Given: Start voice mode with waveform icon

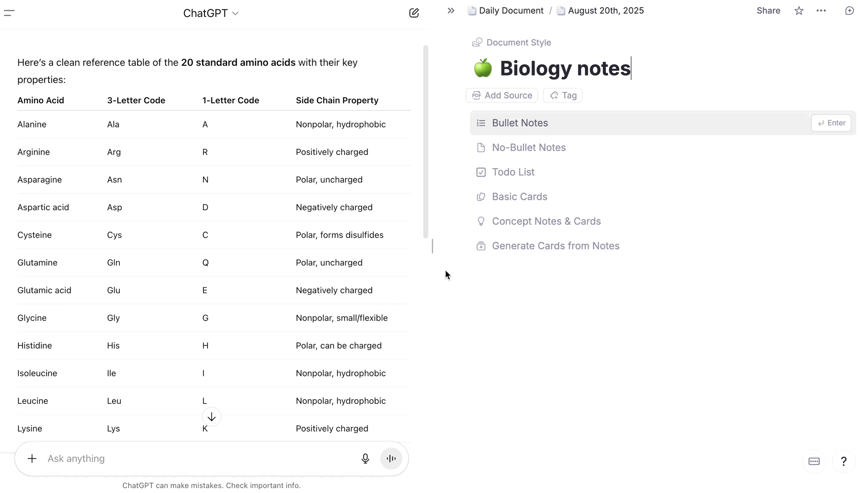Looking at the screenshot, I should (391, 458).
